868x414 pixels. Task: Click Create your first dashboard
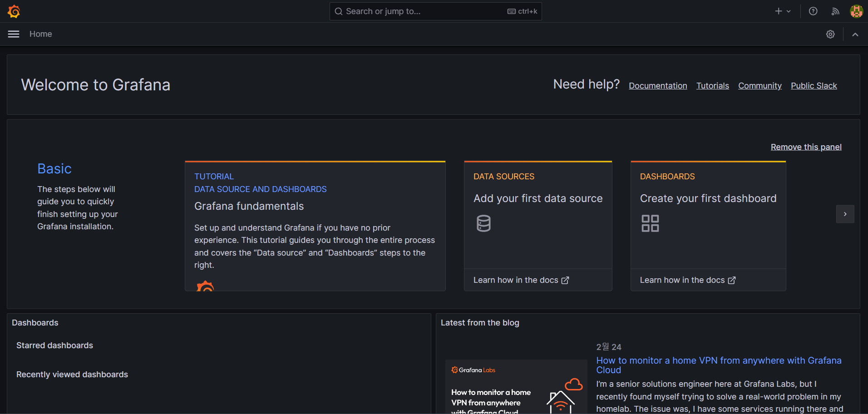[708, 198]
